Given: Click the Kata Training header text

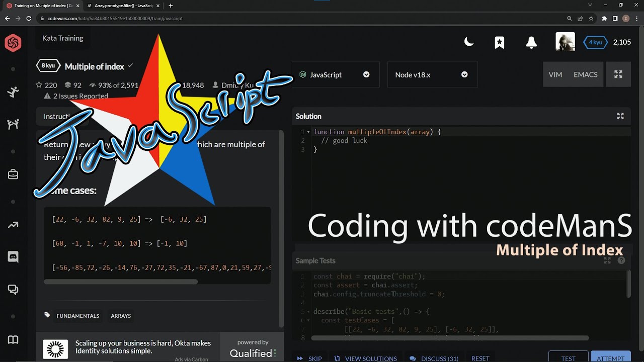Looking at the screenshot, I should [x=63, y=38].
